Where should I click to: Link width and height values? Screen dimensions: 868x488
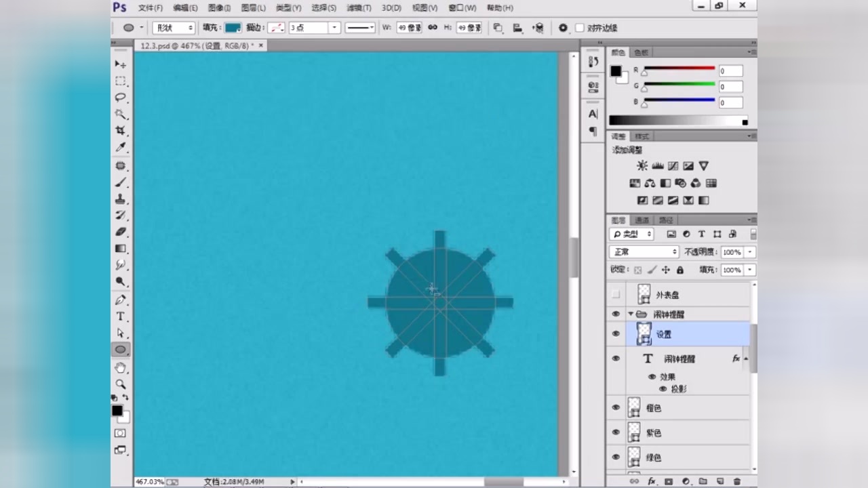pyautogui.click(x=433, y=28)
